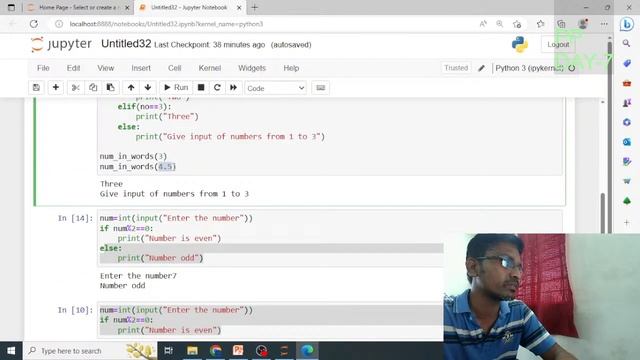Move selected cell down arrow
Viewport: 640px width, 360px height.
[x=148, y=88]
